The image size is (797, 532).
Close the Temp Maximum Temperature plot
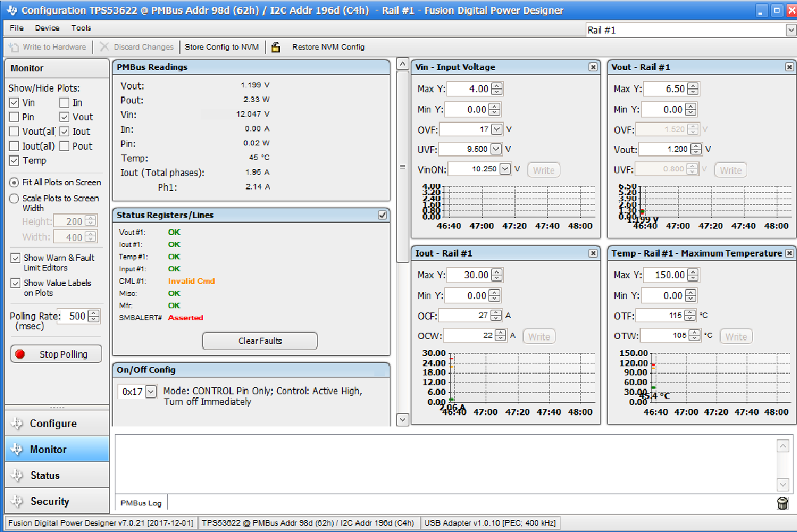point(789,253)
